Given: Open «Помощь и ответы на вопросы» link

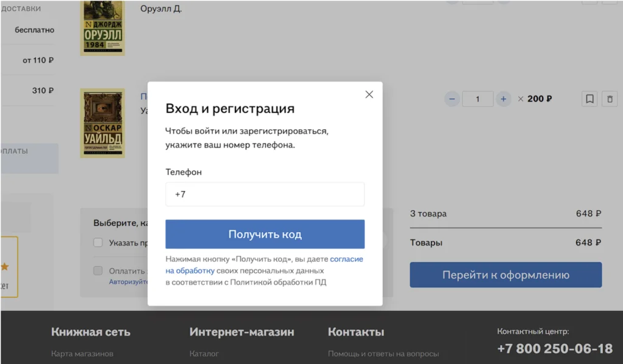Looking at the screenshot, I should point(383,354).
